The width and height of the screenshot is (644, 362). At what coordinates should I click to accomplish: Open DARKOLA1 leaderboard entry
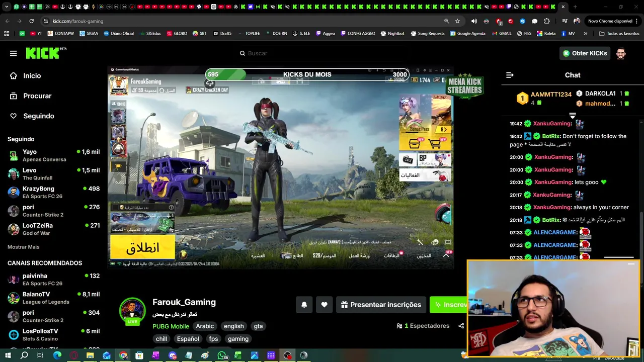[602, 94]
